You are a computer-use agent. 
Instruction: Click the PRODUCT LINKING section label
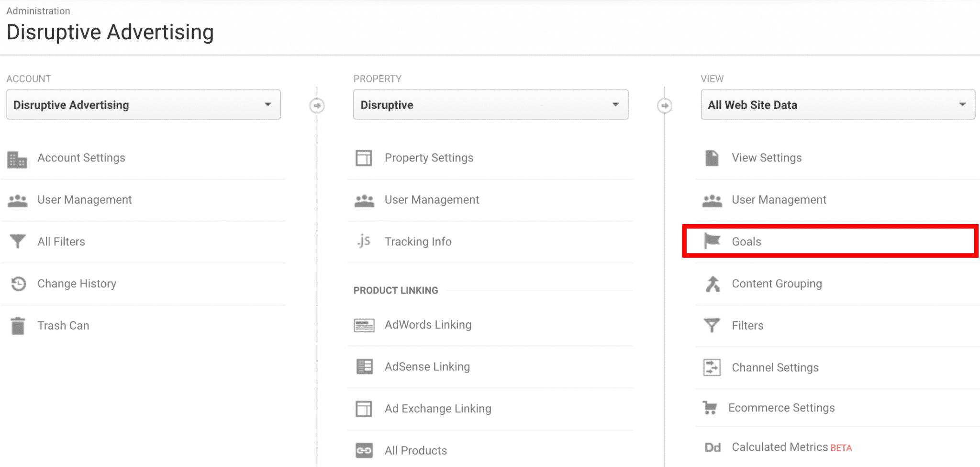[396, 290]
